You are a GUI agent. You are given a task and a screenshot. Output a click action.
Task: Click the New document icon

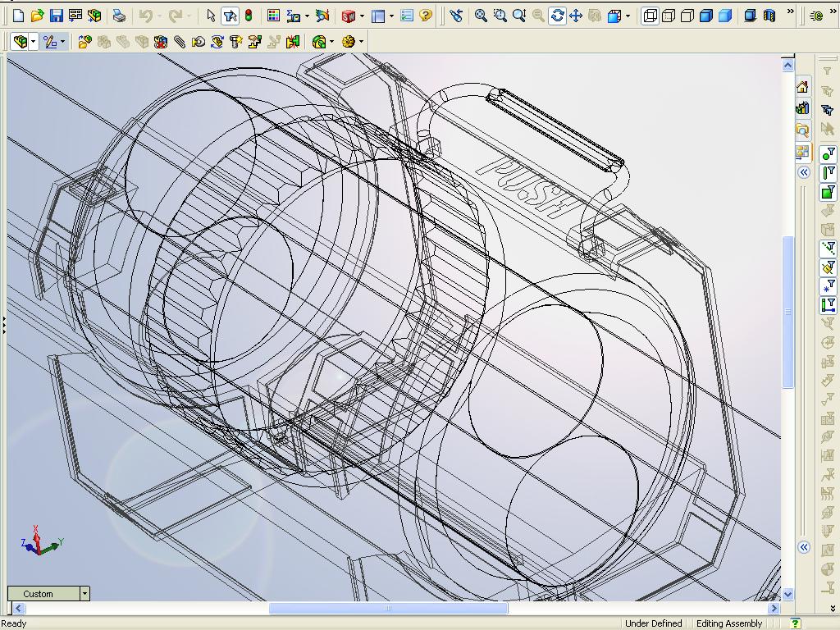pos(18,16)
